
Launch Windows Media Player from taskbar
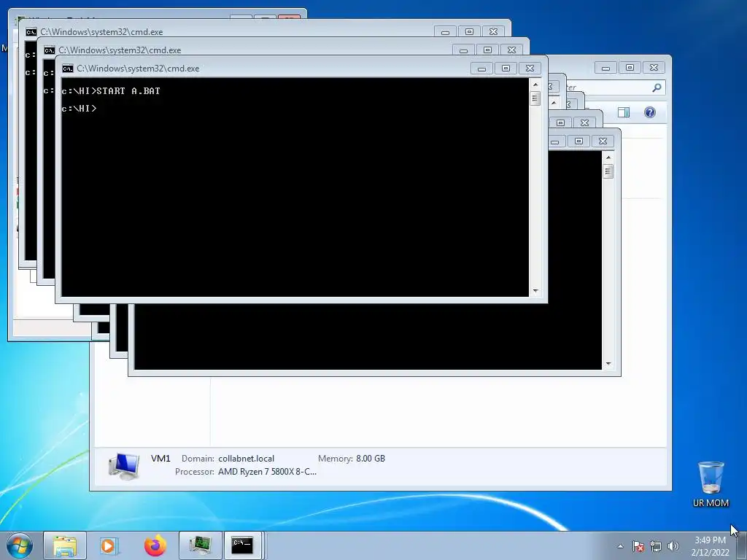[x=109, y=545]
